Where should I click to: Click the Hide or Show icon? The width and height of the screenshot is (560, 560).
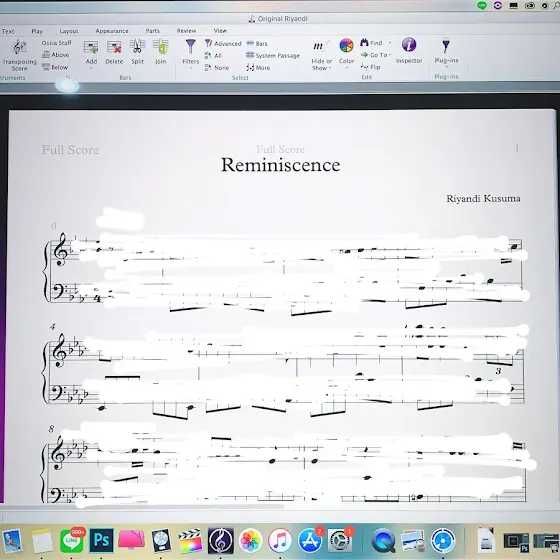pos(320,46)
